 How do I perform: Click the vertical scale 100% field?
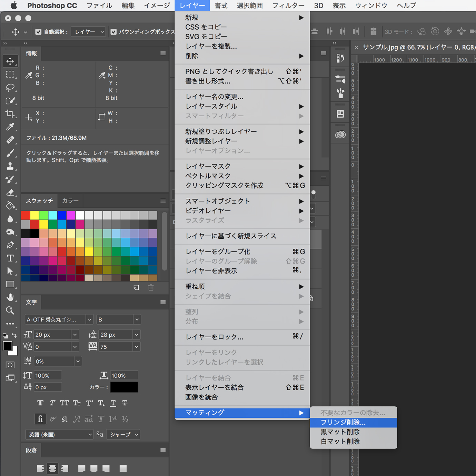48,376
